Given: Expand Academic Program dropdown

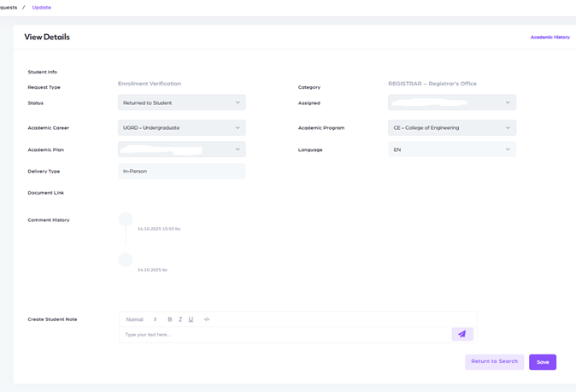Looking at the screenshot, I should tap(451, 127).
